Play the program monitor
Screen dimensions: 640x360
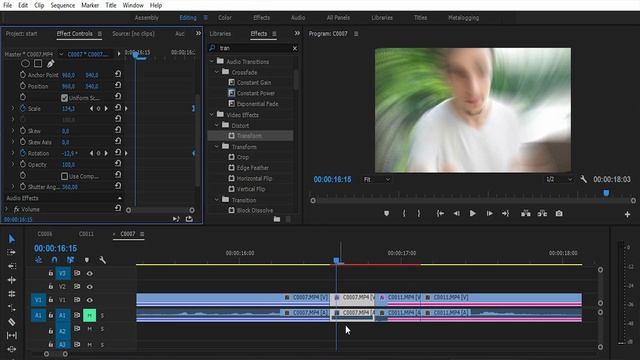point(472,213)
